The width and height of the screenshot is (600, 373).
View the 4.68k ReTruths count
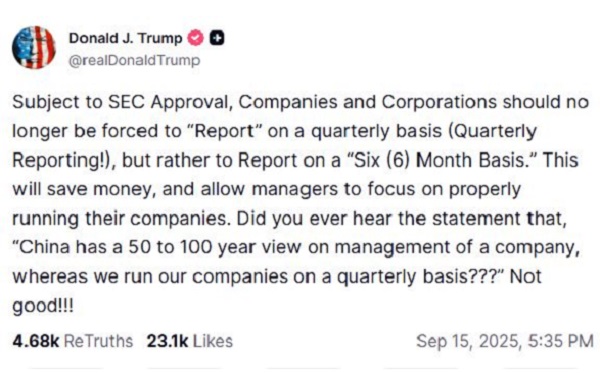click(x=73, y=341)
